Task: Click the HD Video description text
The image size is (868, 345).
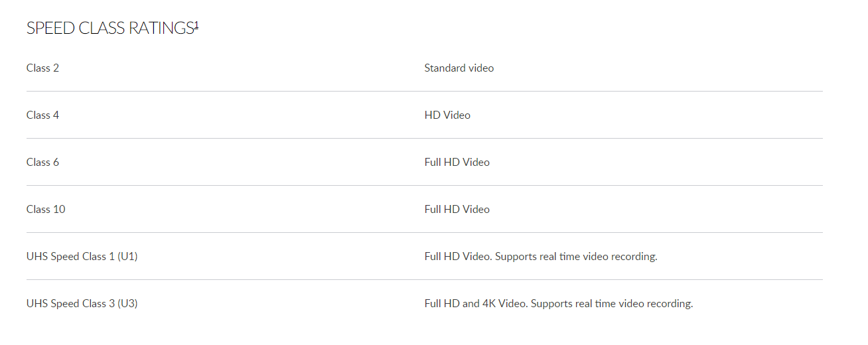Action: 447,115
